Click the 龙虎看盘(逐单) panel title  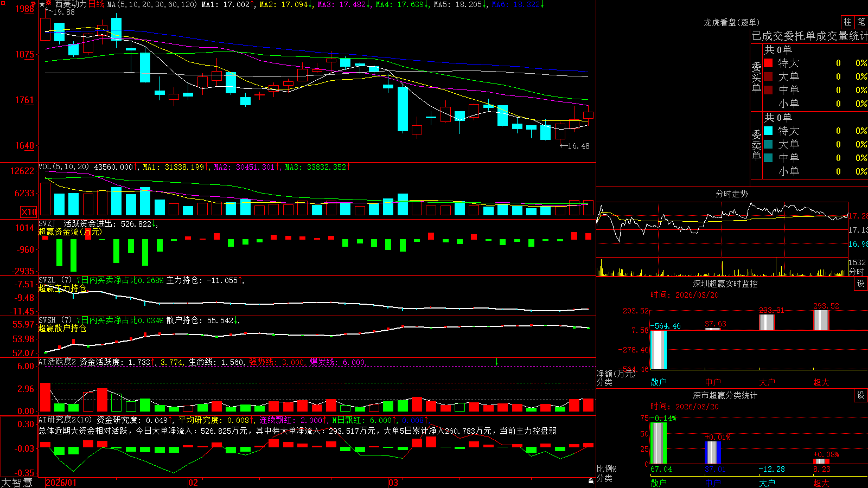(x=731, y=22)
